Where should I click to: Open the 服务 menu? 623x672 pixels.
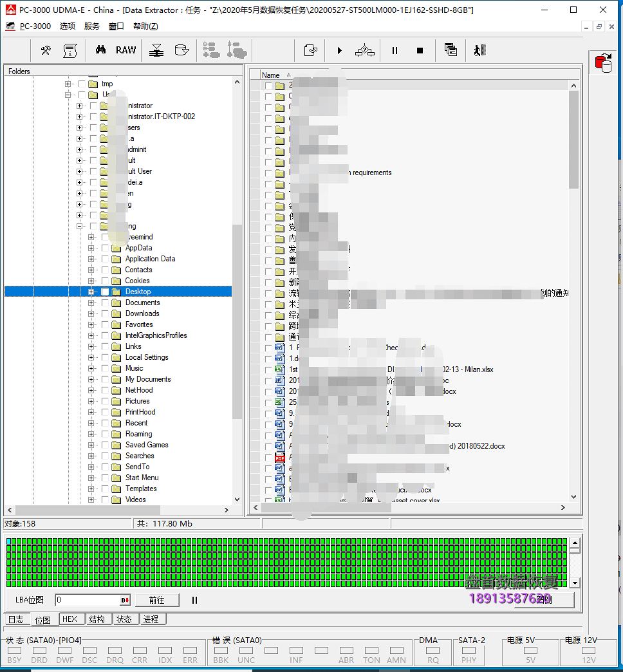[91, 26]
